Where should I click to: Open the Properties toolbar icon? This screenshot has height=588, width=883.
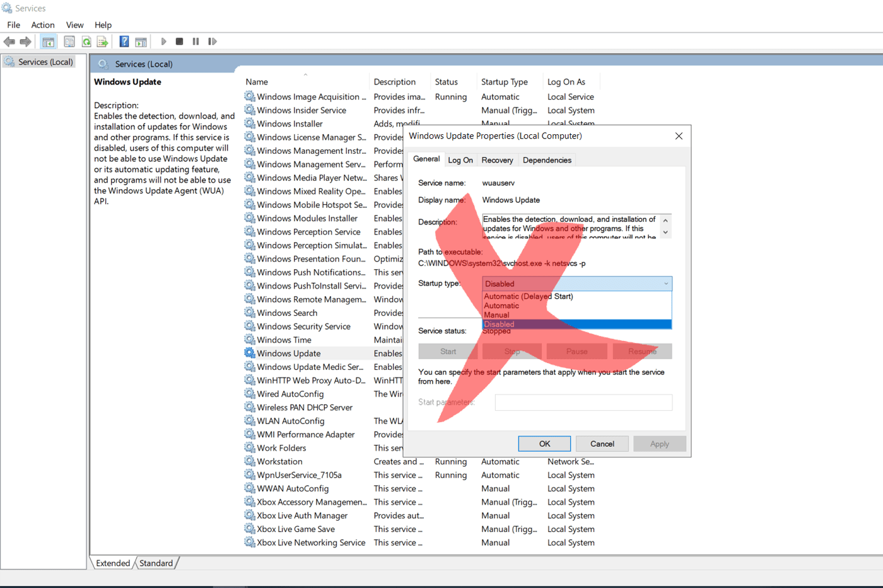[x=69, y=42]
